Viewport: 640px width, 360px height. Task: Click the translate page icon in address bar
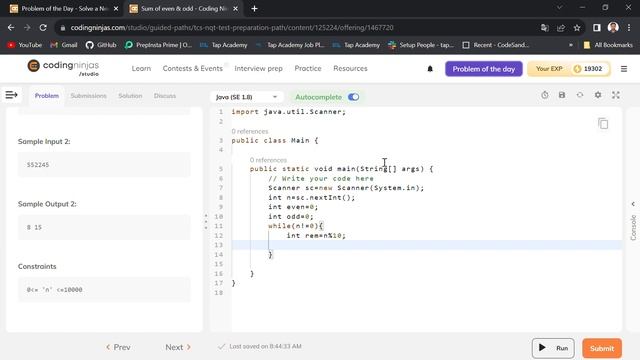click(544, 28)
